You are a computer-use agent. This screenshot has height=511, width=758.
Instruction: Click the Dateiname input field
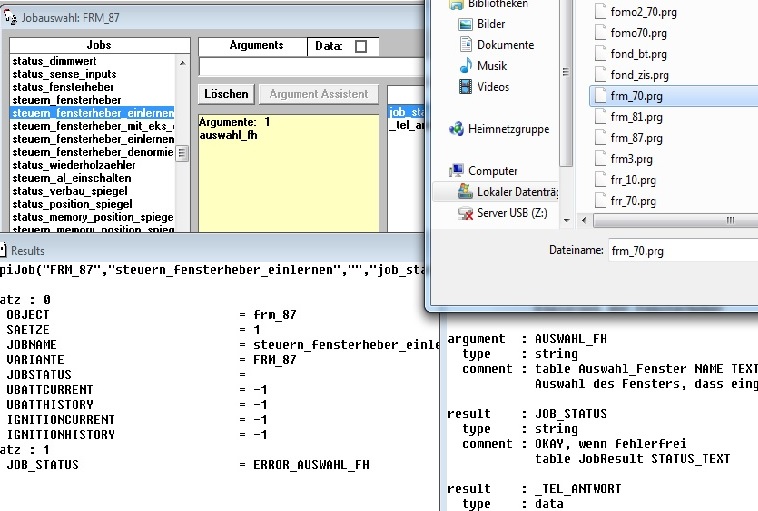(x=680, y=251)
